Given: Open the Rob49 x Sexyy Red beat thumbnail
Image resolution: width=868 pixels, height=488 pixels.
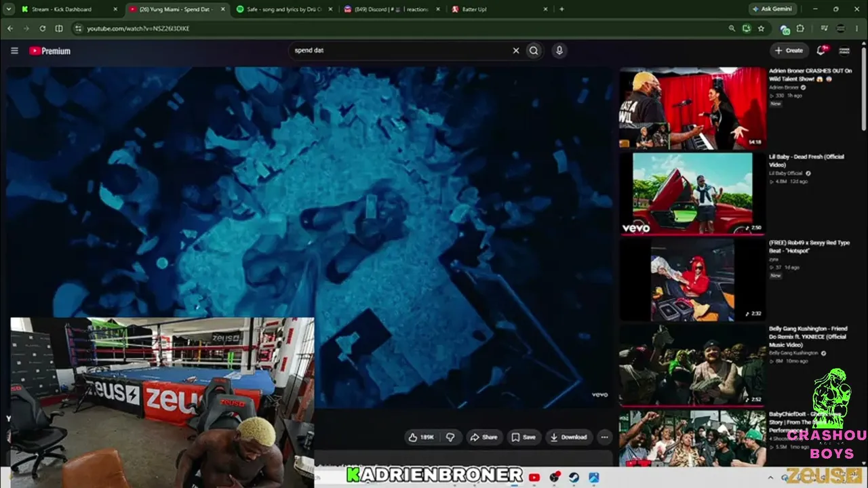Looking at the screenshot, I should [x=692, y=279].
